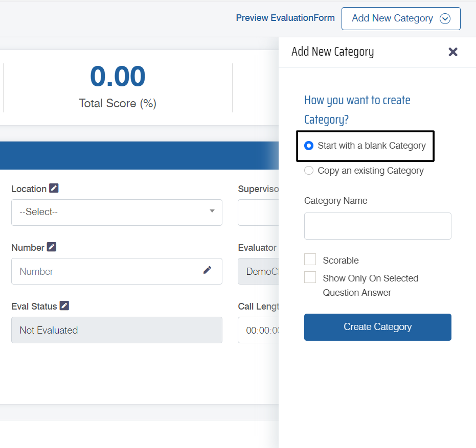Click the Supervisor input field
Screen dimensions: 476x448
pyautogui.click(x=259, y=212)
